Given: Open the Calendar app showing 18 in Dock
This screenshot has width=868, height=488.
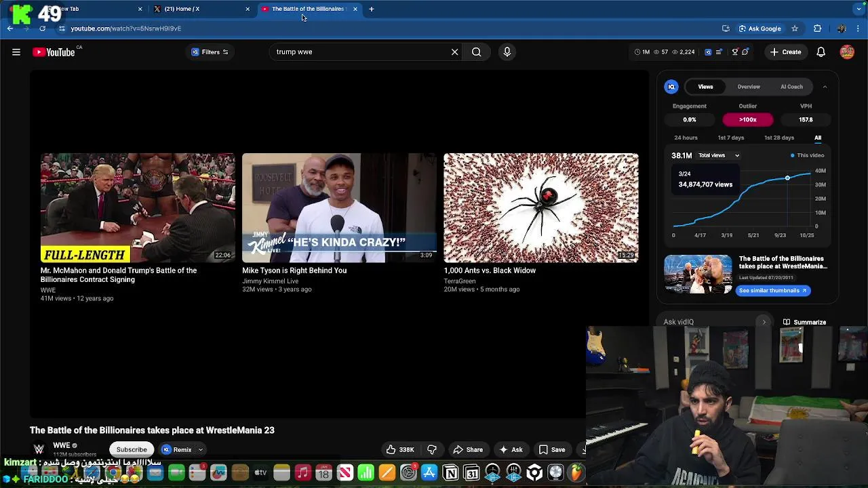Looking at the screenshot, I should click(x=323, y=472).
